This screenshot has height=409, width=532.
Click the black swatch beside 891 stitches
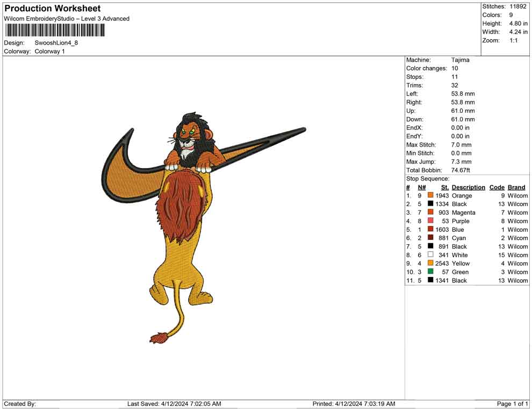430,246
